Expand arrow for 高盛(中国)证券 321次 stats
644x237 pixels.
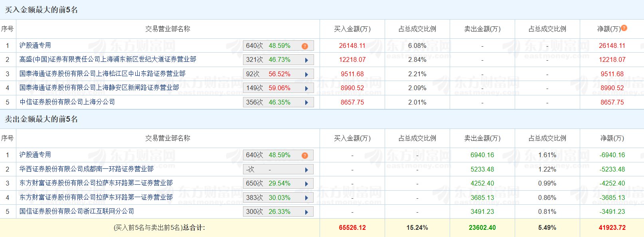click(306, 60)
